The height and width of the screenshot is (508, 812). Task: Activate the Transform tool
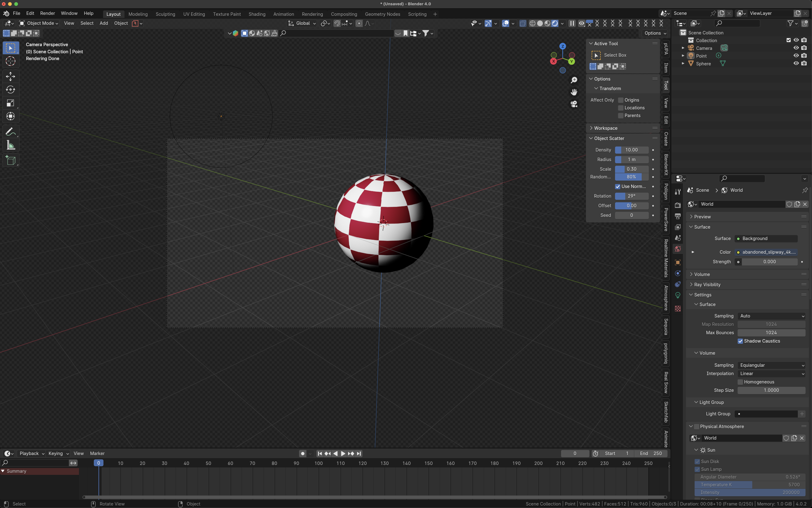11,116
